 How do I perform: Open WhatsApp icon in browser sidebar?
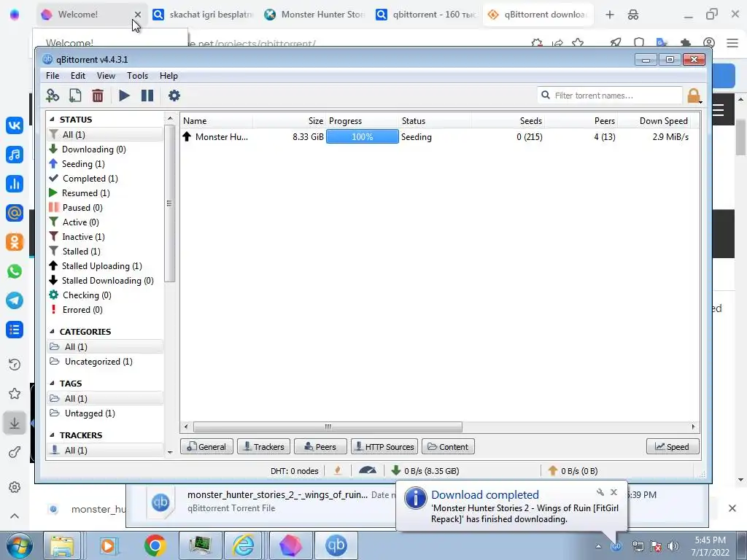point(15,271)
